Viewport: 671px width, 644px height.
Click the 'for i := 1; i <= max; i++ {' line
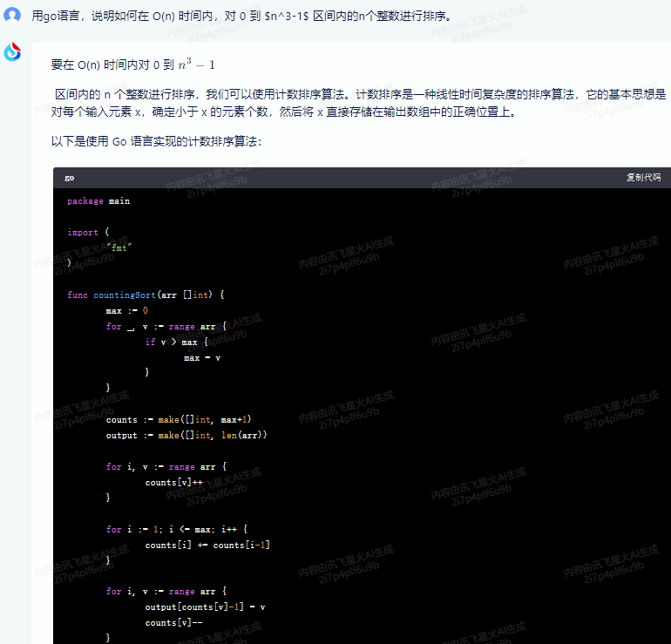(176, 529)
